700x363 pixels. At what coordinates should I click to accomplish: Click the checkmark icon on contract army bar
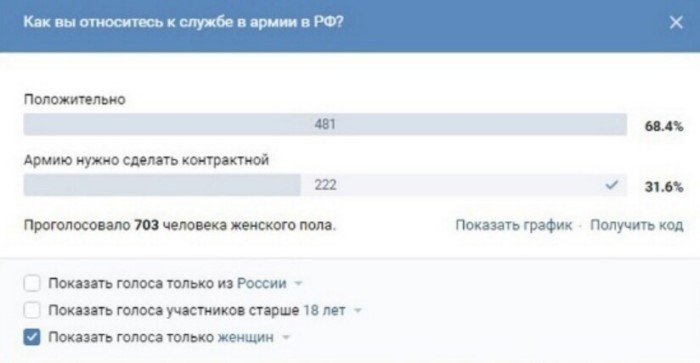tap(611, 184)
